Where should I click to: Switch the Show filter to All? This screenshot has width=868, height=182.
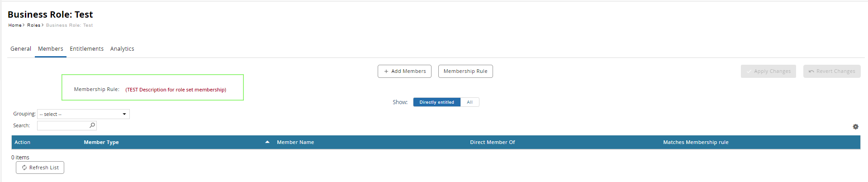point(470,102)
